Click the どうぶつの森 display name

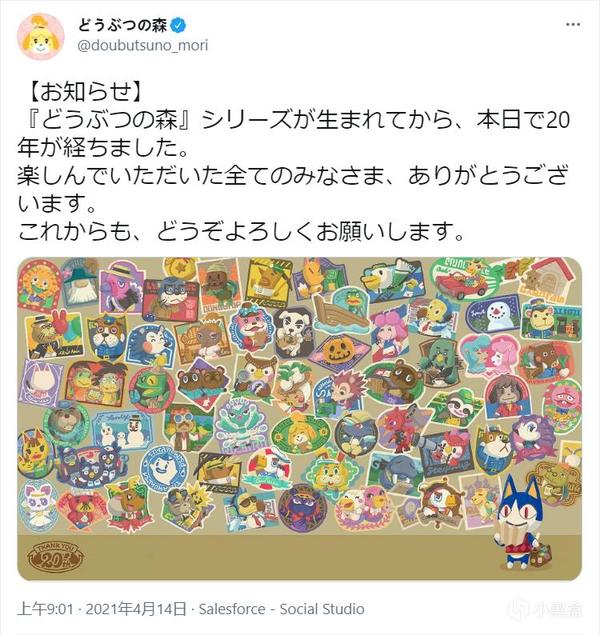coord(122,26)
